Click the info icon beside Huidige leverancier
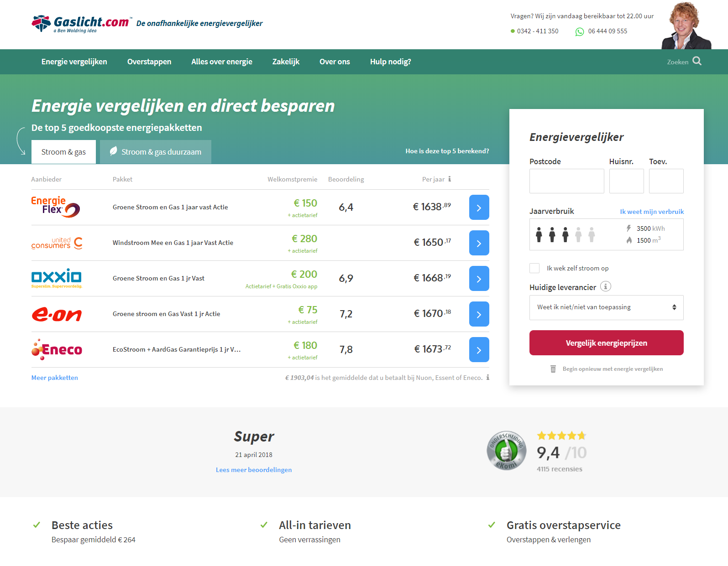 (605, 286)
